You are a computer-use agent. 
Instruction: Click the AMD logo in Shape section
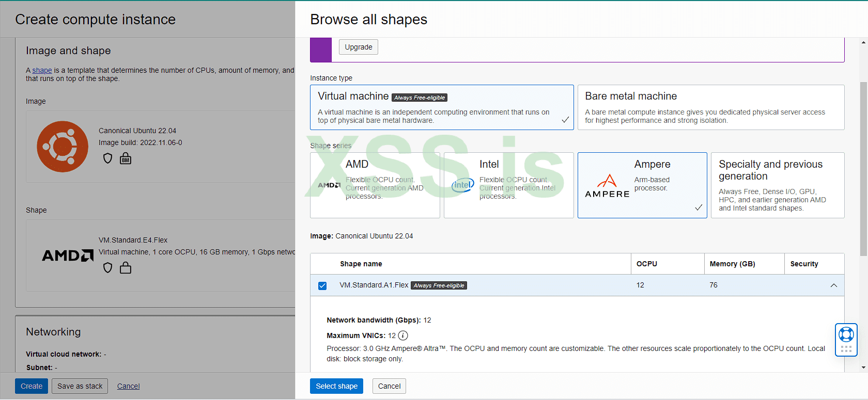68,255
